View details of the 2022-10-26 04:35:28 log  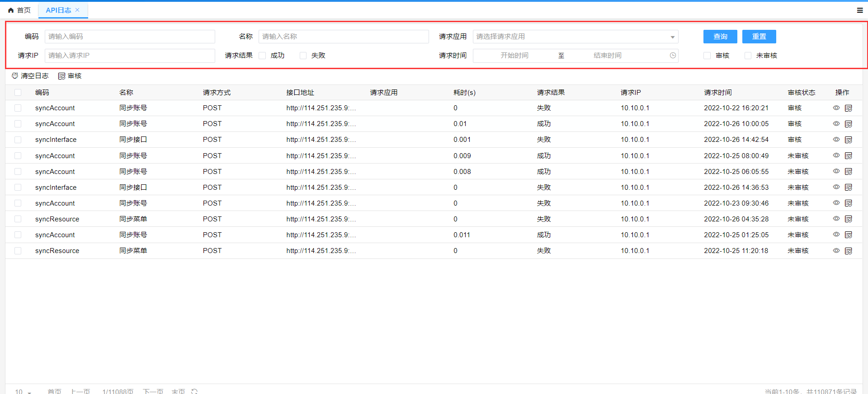pos(836,219)
